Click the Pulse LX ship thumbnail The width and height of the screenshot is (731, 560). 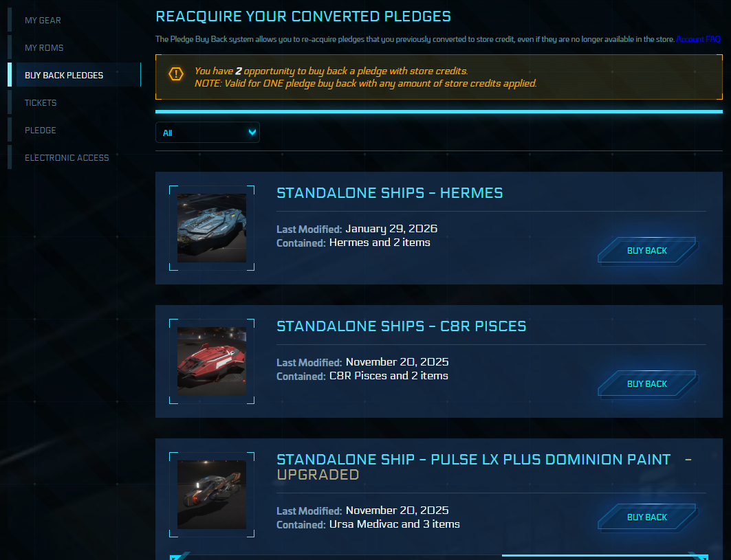[x=212, y=495]
